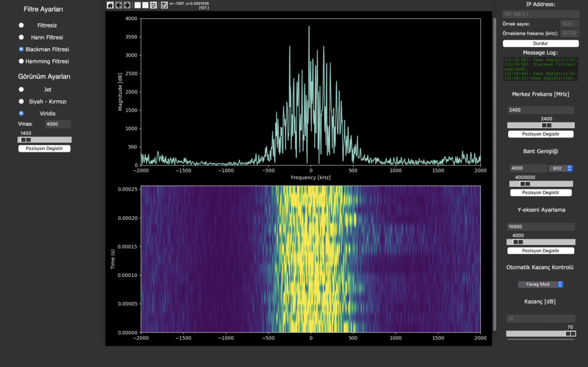588x367 pixels.
Task: Select Hamming Filtresi radio option
Action: (21, 61)
